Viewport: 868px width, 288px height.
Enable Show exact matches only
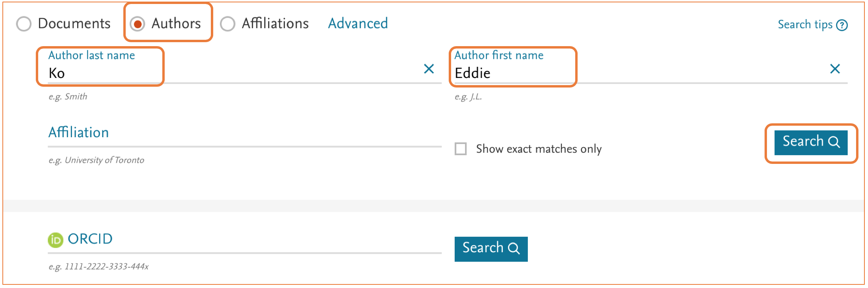460,149
